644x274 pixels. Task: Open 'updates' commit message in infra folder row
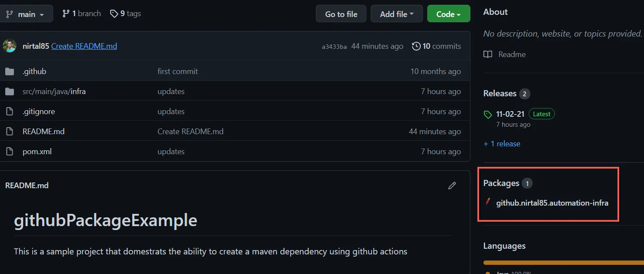171,91
